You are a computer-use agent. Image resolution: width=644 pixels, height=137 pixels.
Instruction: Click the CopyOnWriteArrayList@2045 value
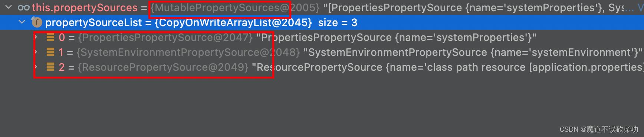coord(233,23)
